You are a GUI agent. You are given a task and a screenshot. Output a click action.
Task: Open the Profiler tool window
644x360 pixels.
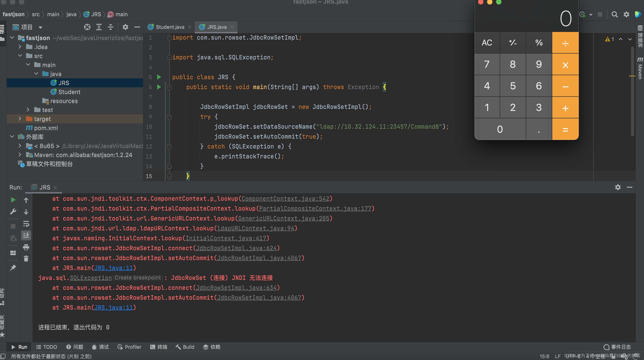pos(129,347)
